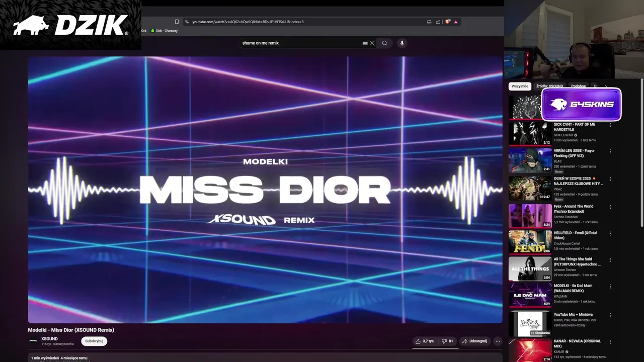Open the XSOUND channel name link

coord(49,339)
